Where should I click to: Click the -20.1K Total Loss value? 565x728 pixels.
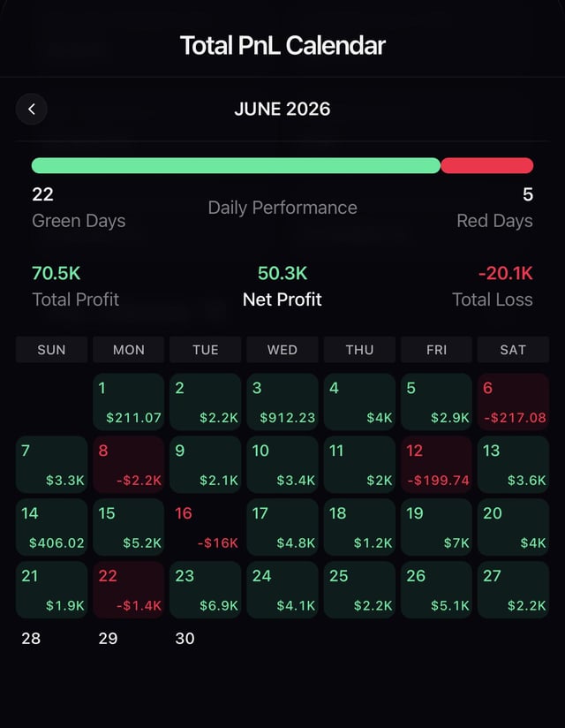tap(505, 273)
